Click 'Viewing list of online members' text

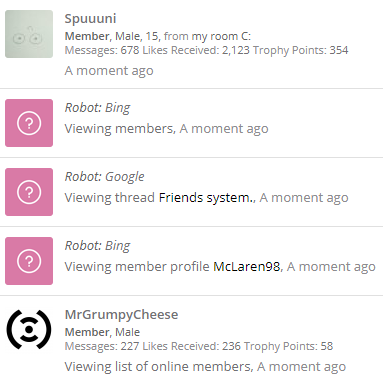158,367
